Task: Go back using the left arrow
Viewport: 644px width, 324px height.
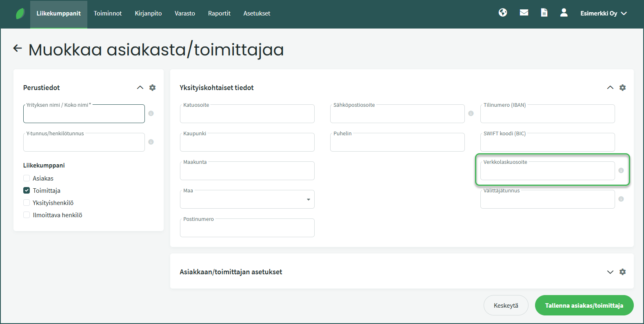Action: click(18, 48)
